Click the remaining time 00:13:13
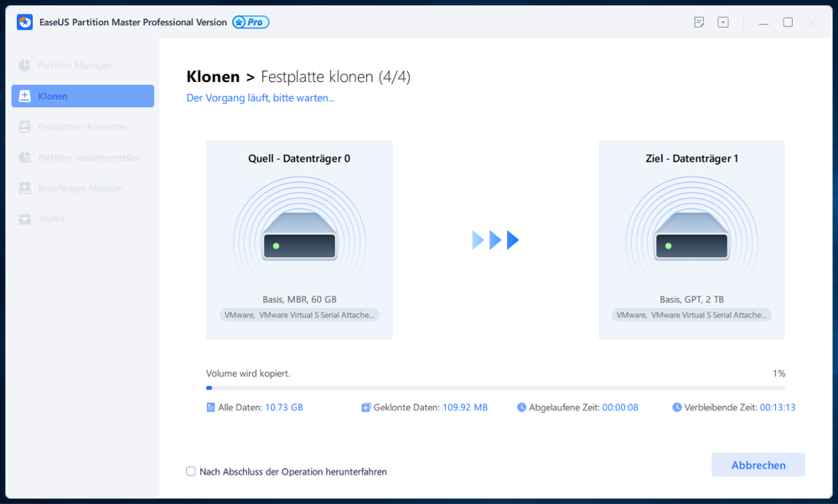Viewport: 838px width, 504px height. (778, 408)
